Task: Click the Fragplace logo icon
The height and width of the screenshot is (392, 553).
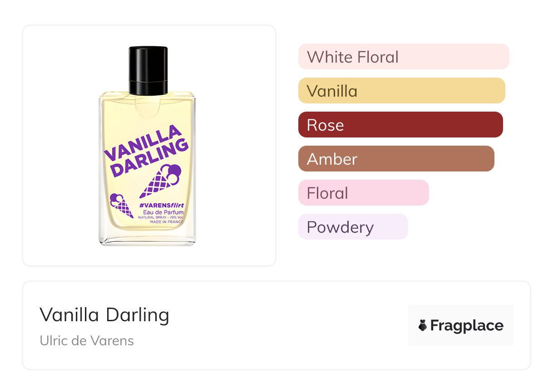Action: pyautogui.click(x=423, y=325)
